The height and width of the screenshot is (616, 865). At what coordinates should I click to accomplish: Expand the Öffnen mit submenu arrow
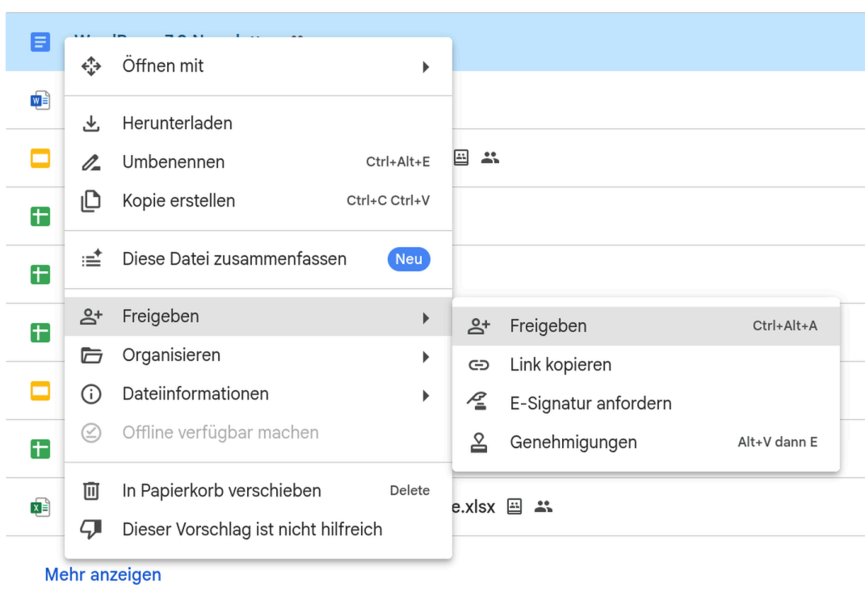pos(426,66)
